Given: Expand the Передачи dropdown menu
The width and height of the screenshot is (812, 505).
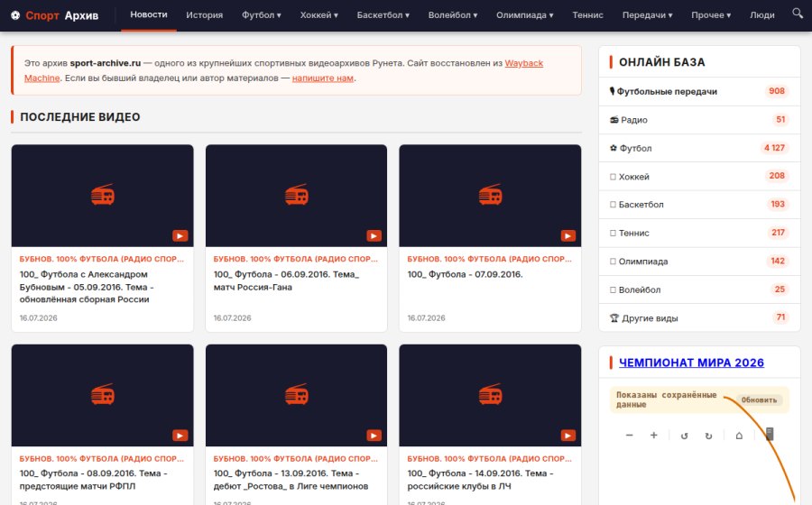Looking at the screenshot, I should click(x=647, y=15).
